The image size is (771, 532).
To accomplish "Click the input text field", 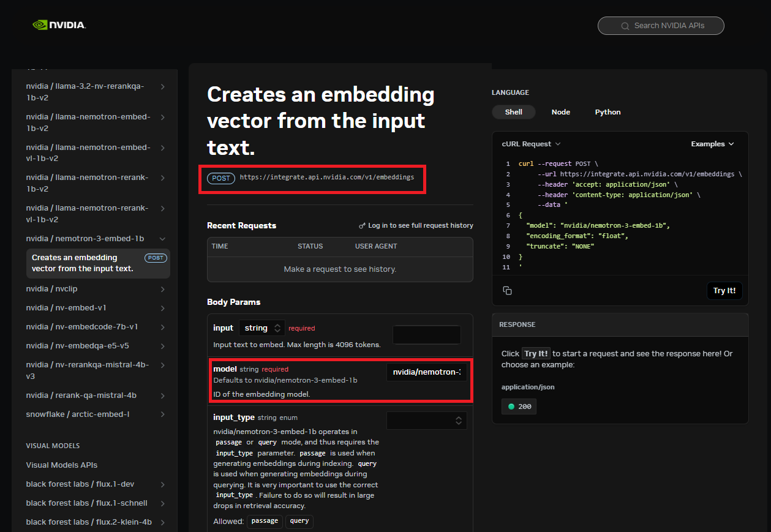I will pyautogui.click(x=427, y=335).
